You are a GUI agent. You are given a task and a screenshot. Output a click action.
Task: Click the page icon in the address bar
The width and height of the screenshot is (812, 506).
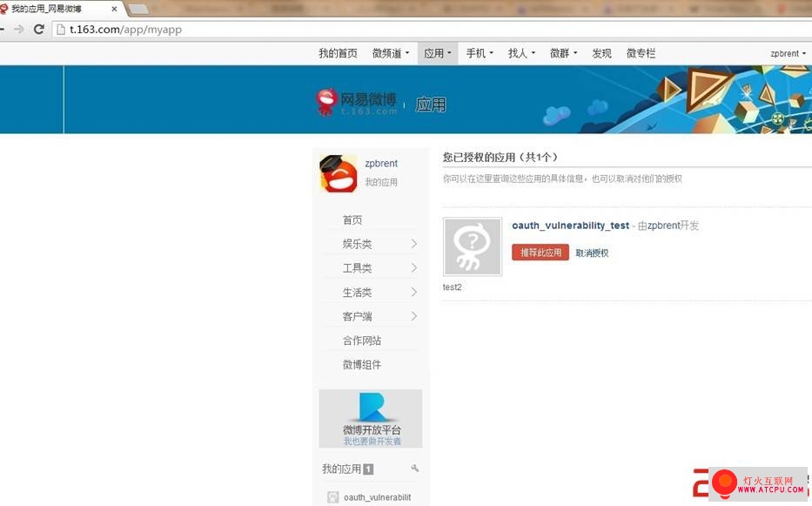click(x=61, y=30)
